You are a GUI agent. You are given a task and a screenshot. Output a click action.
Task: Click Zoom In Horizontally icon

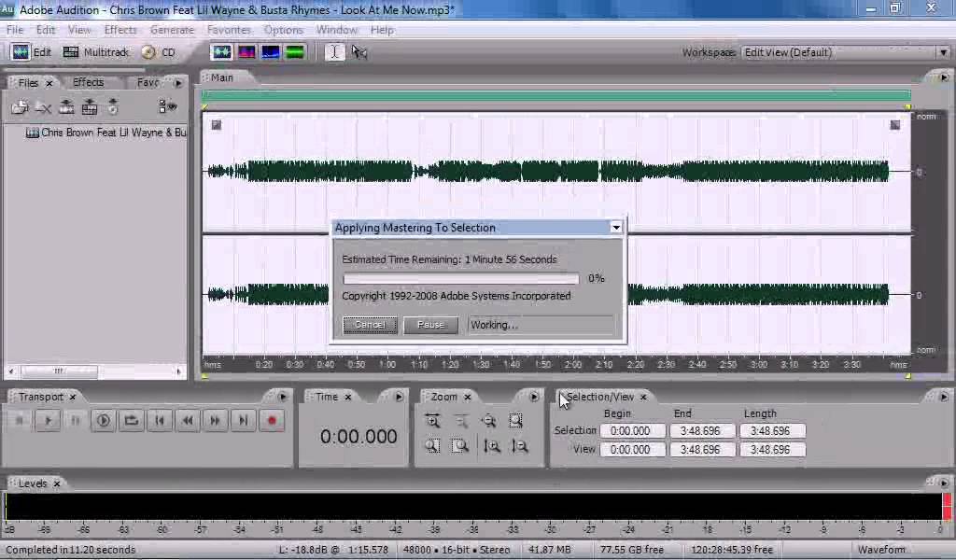(x=432, y=420)
